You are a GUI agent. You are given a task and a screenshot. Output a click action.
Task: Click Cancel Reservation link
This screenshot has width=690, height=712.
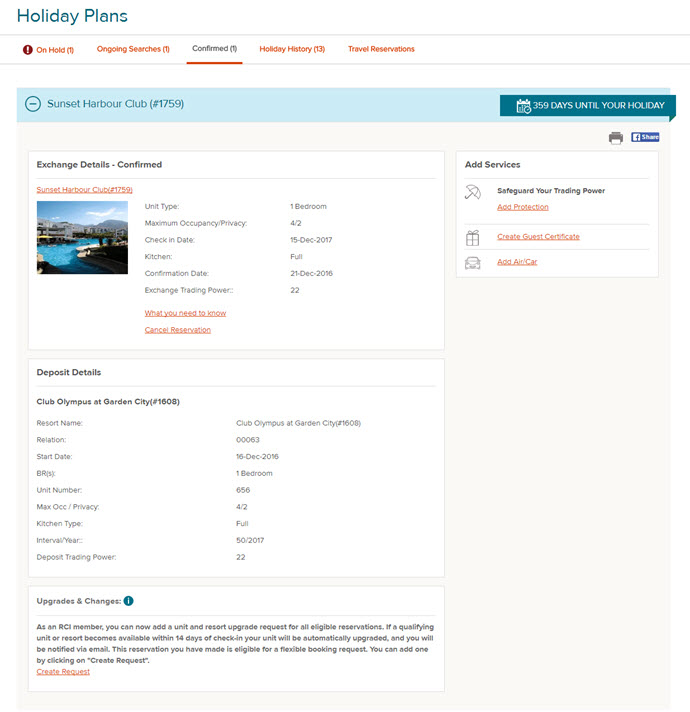point(177,330)
